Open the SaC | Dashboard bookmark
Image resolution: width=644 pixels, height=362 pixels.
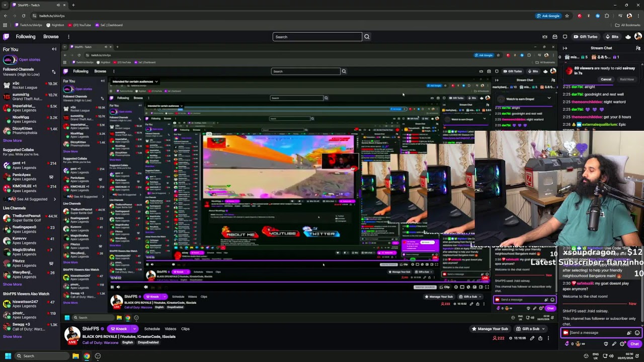109,25
